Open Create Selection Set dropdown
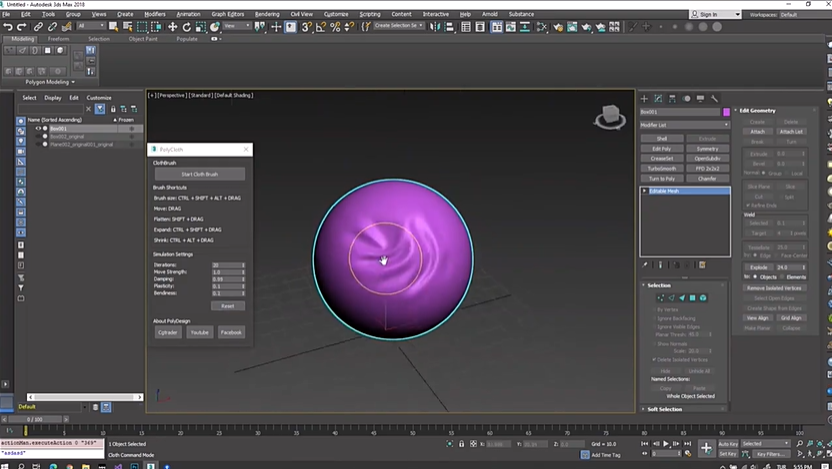 pyautogui.click(x=399, y=25)
